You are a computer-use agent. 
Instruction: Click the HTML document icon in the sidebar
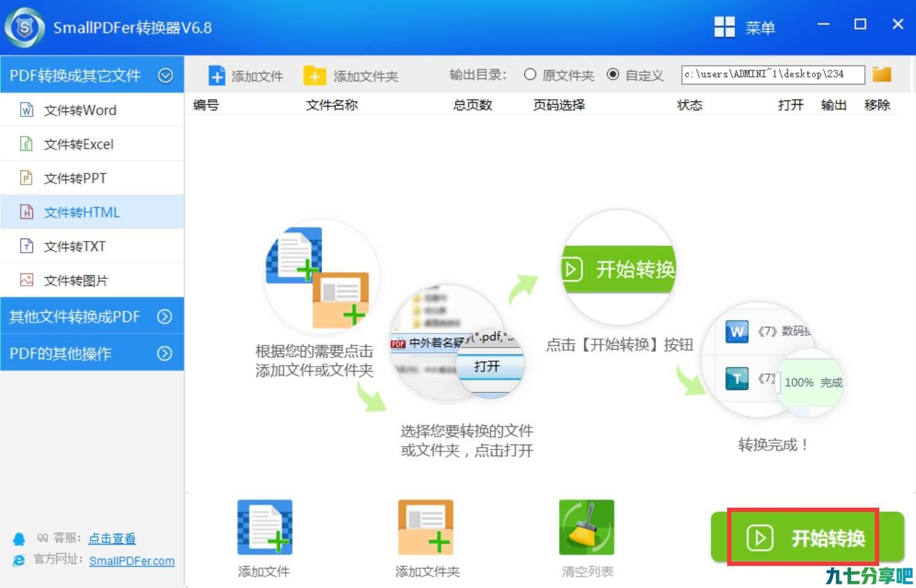(x=26, y=212)
